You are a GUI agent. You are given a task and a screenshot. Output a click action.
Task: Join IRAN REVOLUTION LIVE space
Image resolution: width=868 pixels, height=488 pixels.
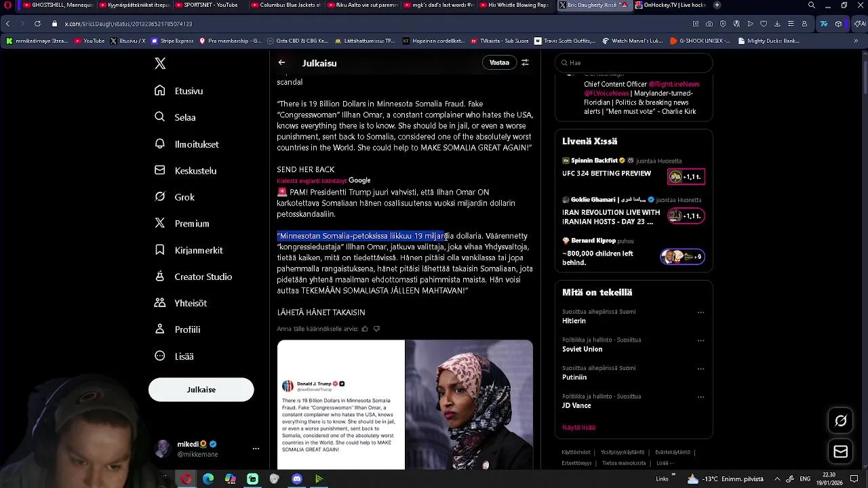click(633, 211)
